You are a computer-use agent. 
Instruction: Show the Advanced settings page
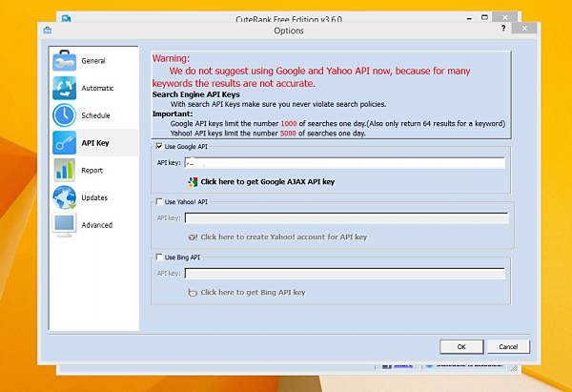94,225
